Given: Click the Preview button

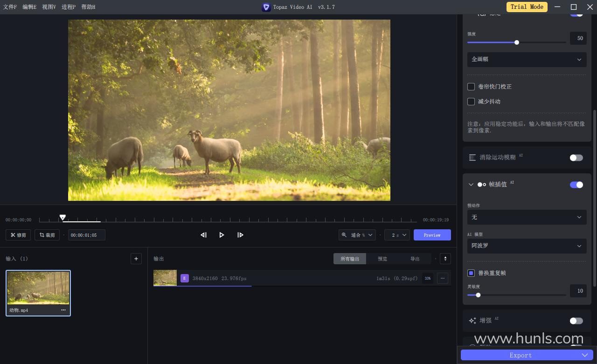Looking at the screenshot, I should click(432, 235).
